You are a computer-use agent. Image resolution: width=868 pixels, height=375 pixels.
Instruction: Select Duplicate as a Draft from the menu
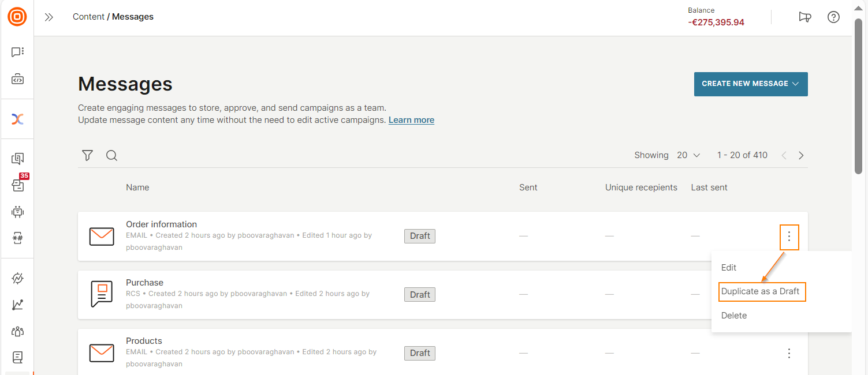pos(762,291)
